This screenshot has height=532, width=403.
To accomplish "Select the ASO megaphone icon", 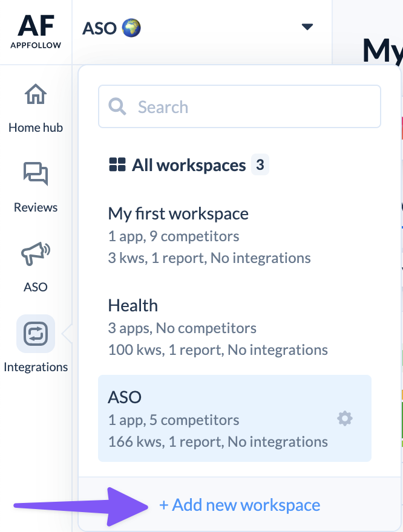I will click(36, 253).
